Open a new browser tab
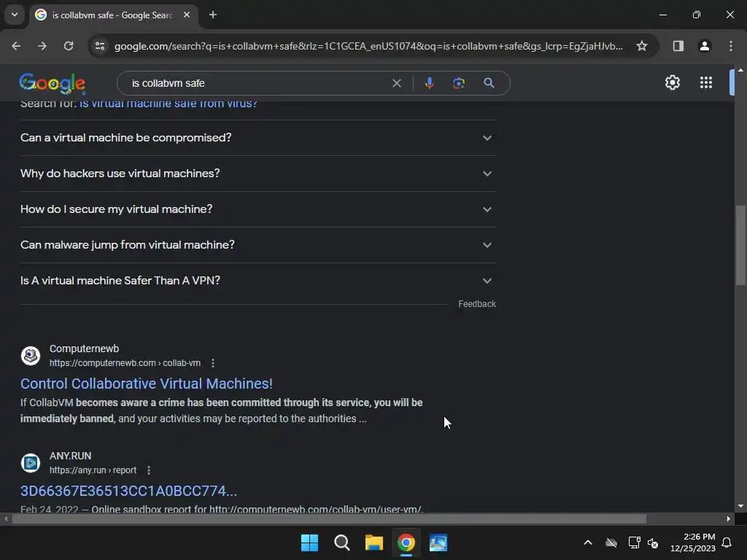Image resolution: width=747 pixels, height=560 pixels. (x=213, y=15)
